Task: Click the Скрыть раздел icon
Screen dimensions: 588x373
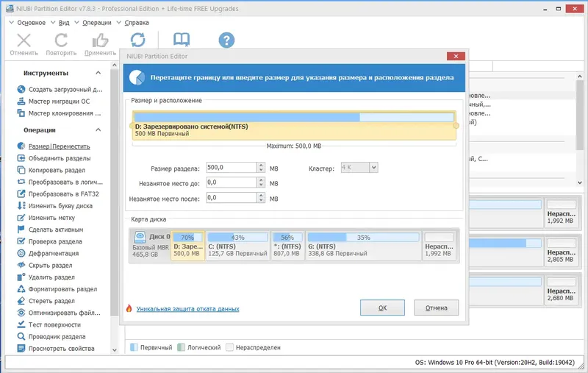Action: [21, 265]
